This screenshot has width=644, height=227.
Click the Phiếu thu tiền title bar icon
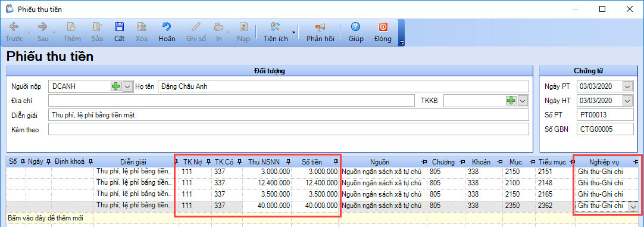tap(9, 9)
